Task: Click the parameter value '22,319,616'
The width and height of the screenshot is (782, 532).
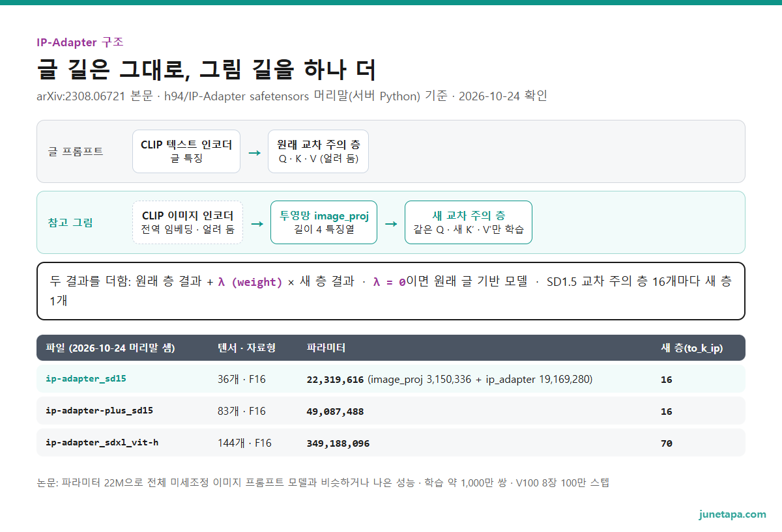Action: (335, 379)
